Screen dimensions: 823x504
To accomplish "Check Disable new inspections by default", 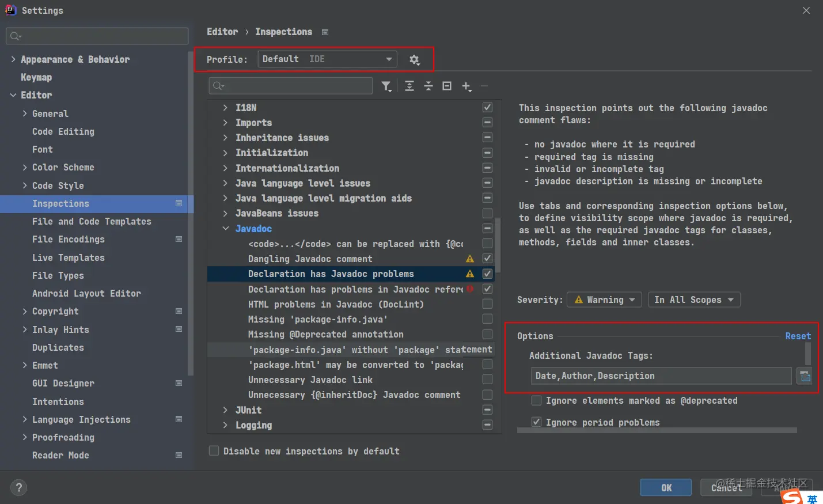I will [214, 450].
